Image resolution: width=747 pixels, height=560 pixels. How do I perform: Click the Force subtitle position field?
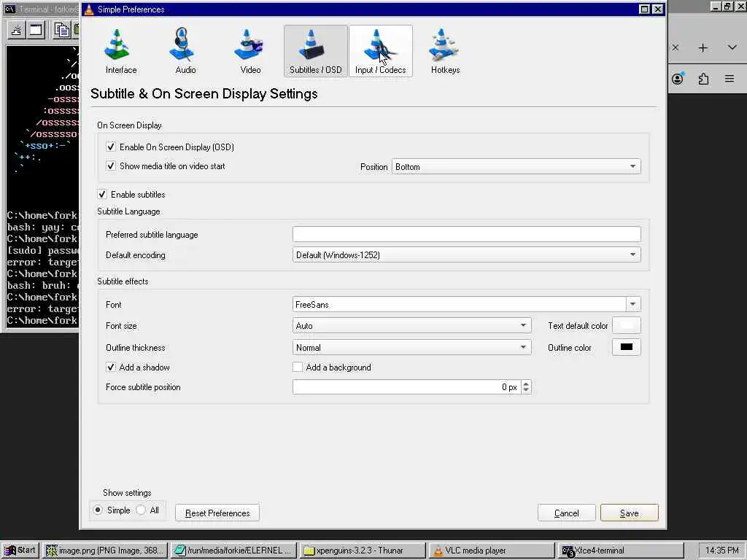(x=406, y=387)
